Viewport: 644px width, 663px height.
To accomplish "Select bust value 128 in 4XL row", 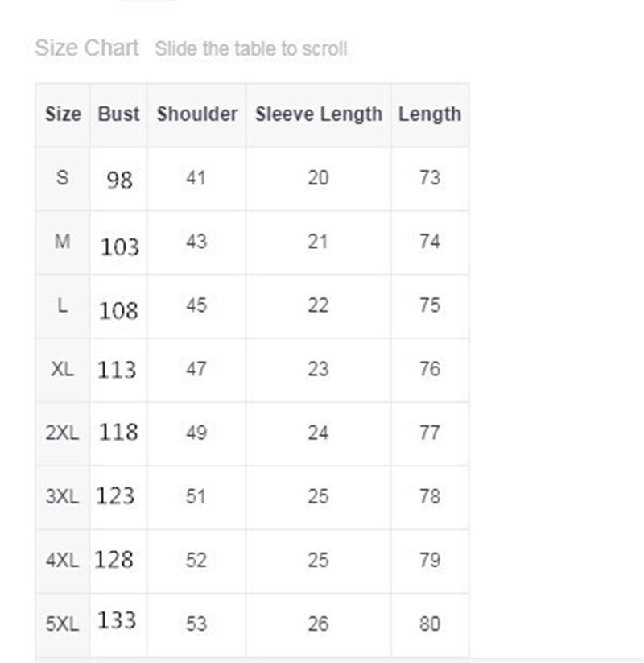I will point(114,559).
